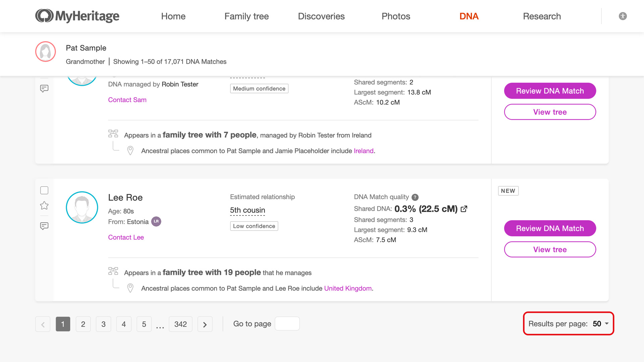This screenshot has height=362, width=644.
Task: Click Review DNA Match for Lee Roe
Action: (x=550, y=228)
